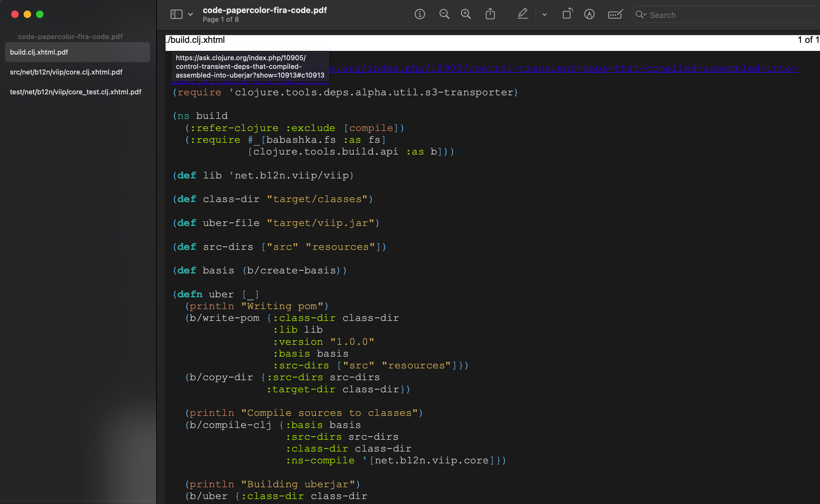Enter full screen with green button
This screenshot has width=820, height=504.
tap(40, 14)
